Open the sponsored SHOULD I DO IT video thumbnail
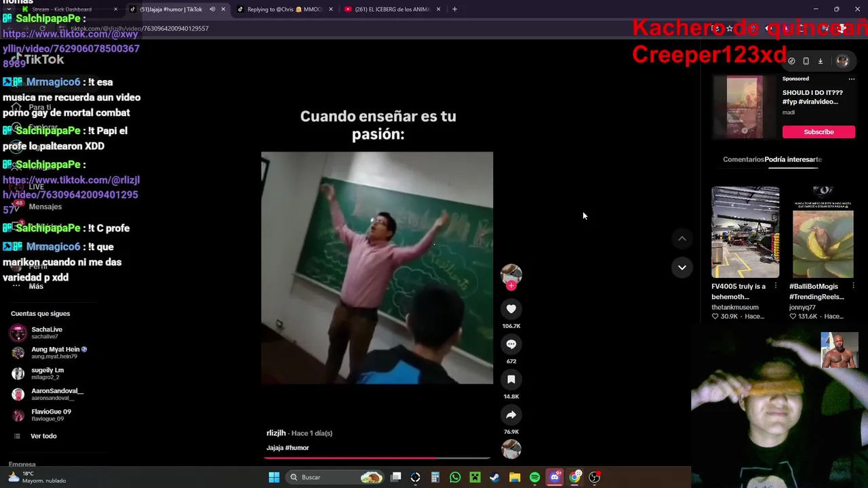 [x=745, y=107]
